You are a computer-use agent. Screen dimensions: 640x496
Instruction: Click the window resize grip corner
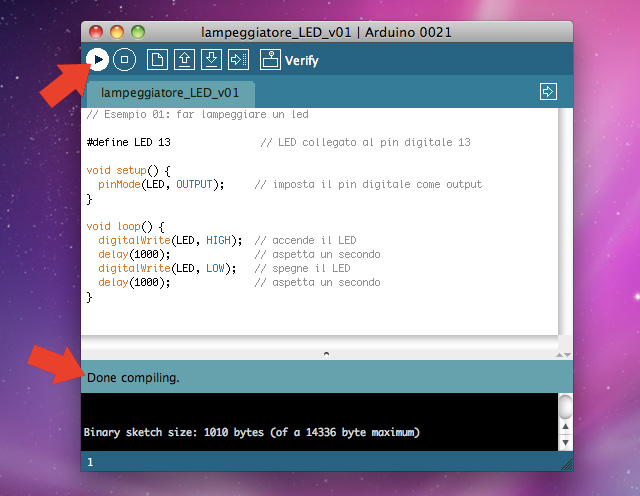(x=567, y=465)
